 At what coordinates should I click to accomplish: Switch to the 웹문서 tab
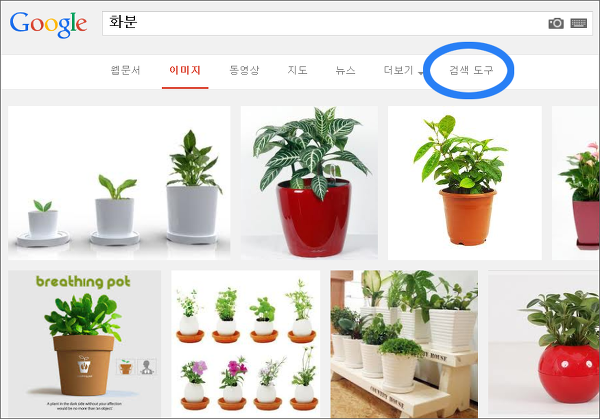[126, 70]
